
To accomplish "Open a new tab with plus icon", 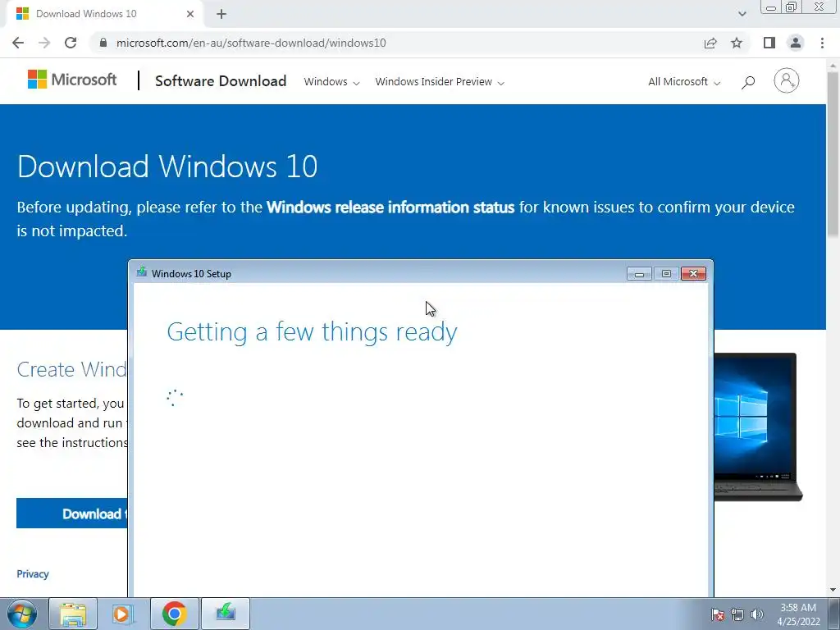I will pyautogui.click(x=221, y=14).
